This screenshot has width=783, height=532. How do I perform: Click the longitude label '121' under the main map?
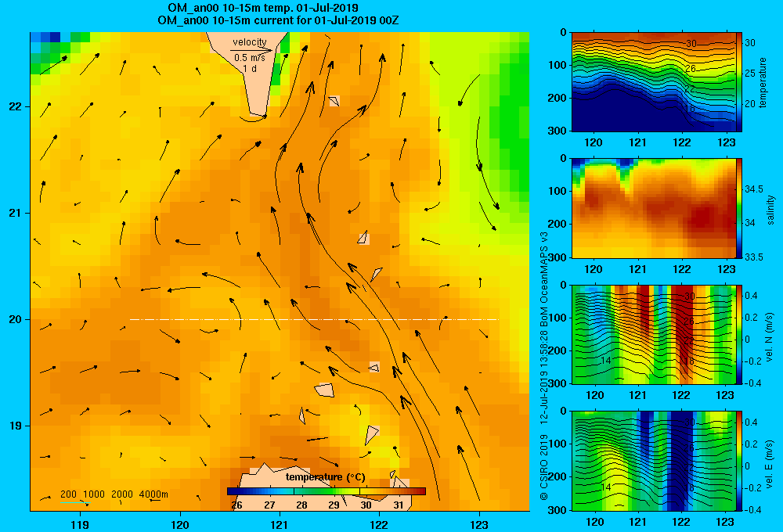click(280, 524)
